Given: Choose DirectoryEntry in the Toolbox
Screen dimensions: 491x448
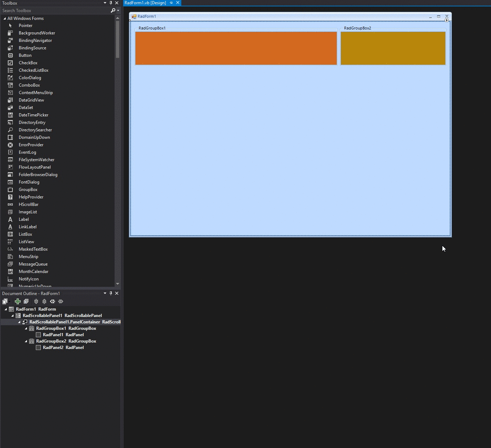Looking at the screenshot, I should pyautogui.click(x=32, y=122).
